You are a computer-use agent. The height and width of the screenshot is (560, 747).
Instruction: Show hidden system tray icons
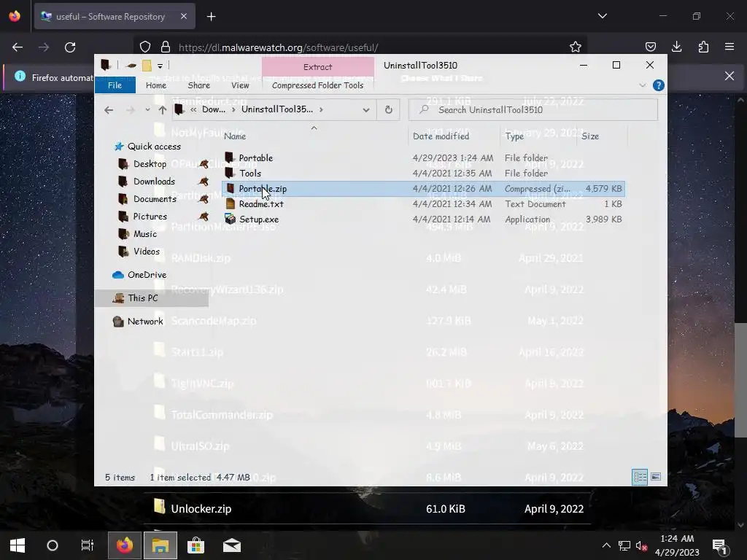coord(606,545)
